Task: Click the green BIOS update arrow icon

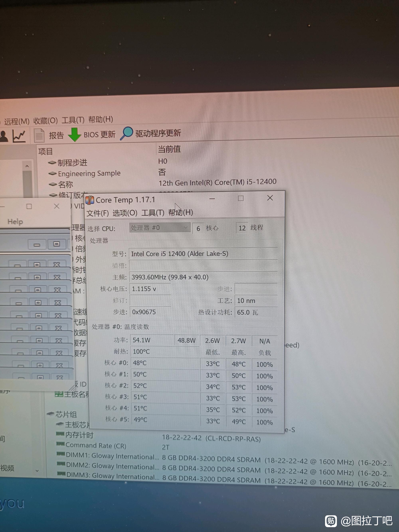Action: (x=75, y=134)
